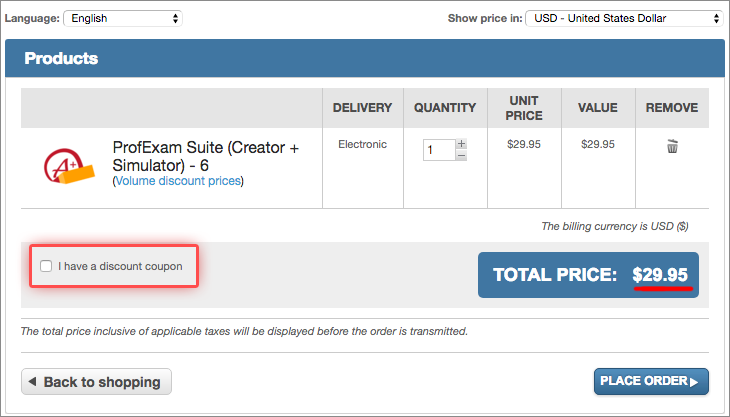Decrease quantity with minus stepper
The height and width of the screenshot is (417, 730).
click(x=461, y=155)
